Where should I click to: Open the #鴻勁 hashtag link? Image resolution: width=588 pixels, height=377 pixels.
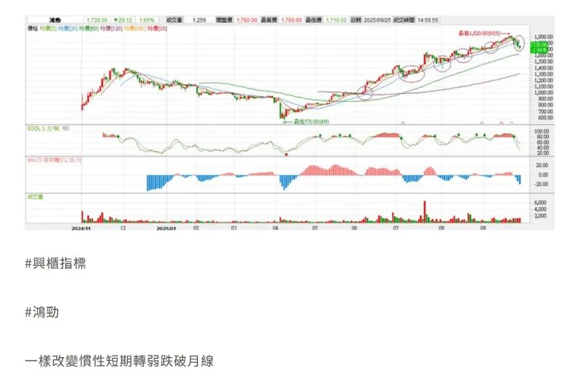pos(42,313)
